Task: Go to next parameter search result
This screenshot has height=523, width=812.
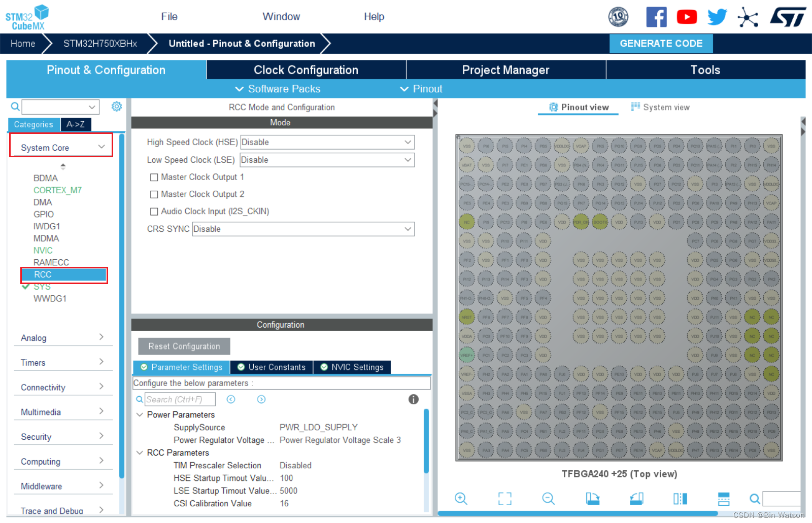Action: (261, 399)
